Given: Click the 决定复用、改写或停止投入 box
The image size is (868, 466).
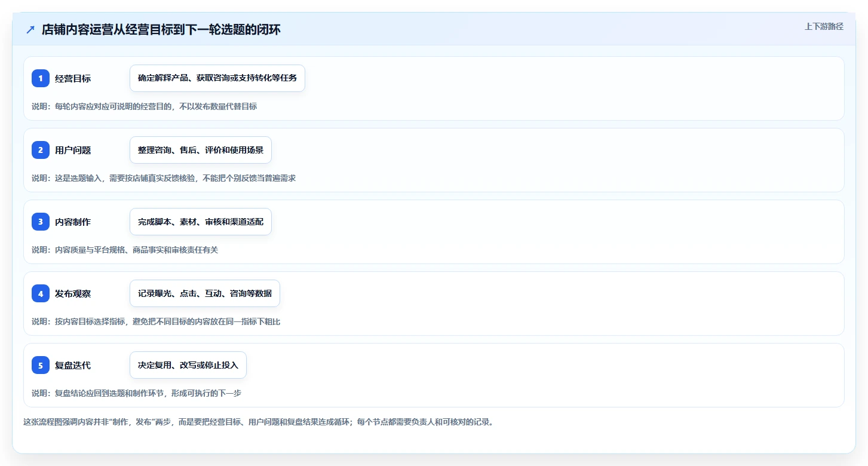Looking at the screenshot, I should [188, 365].
